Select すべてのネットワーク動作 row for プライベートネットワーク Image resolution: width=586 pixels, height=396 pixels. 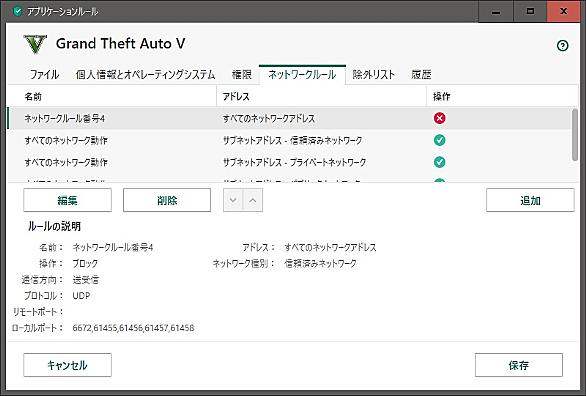(x=290, y=162)
